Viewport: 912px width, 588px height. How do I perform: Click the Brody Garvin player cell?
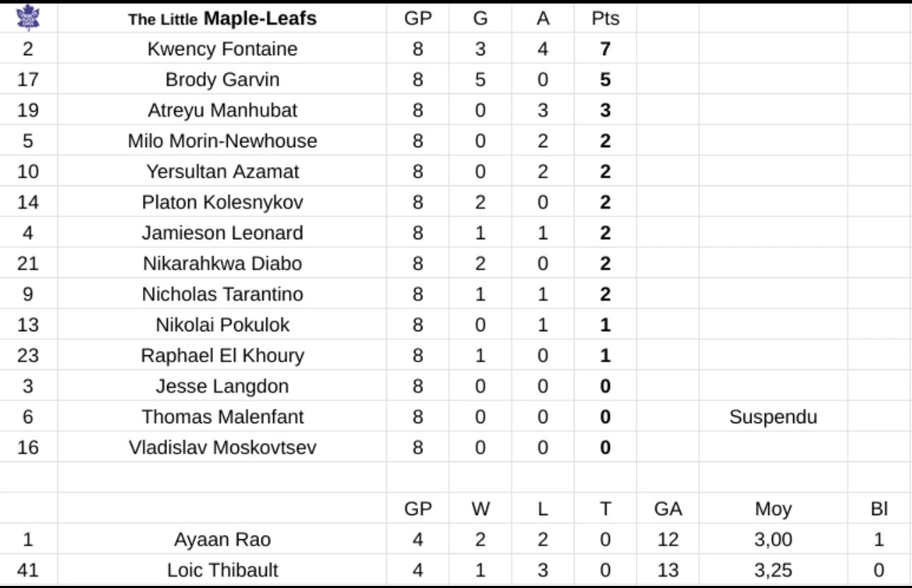coord(222,81)
